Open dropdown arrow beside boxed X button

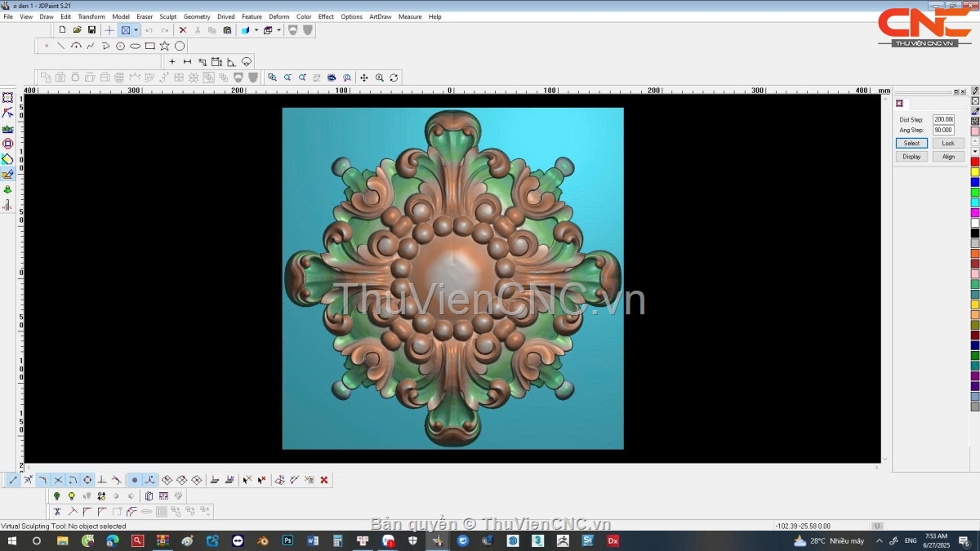click(136, 30)
